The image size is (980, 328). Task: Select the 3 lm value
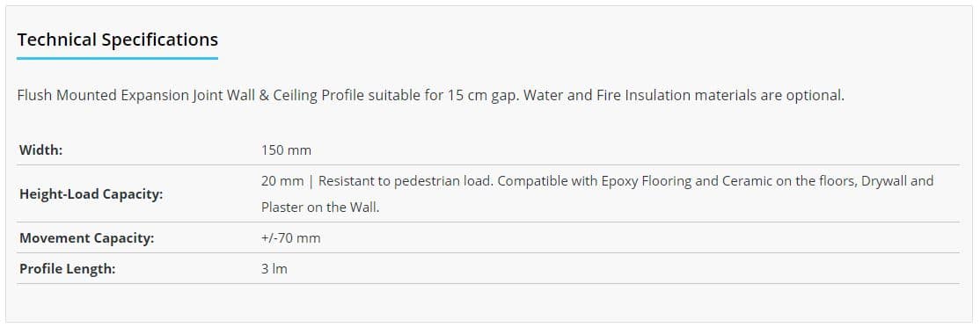click(274, 269)
